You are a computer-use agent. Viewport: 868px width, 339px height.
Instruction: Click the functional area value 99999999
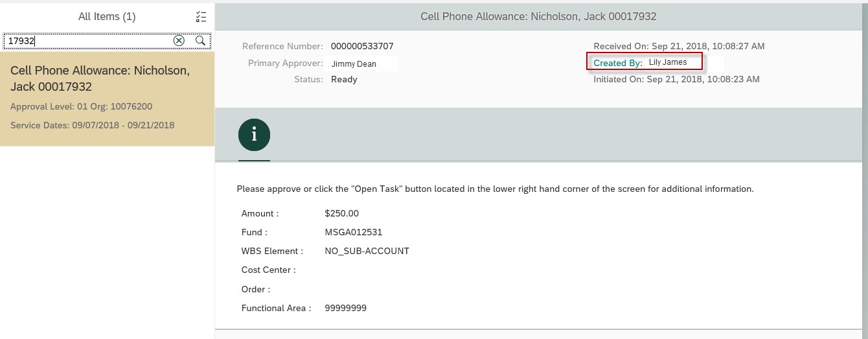click(x=345, y=308)
